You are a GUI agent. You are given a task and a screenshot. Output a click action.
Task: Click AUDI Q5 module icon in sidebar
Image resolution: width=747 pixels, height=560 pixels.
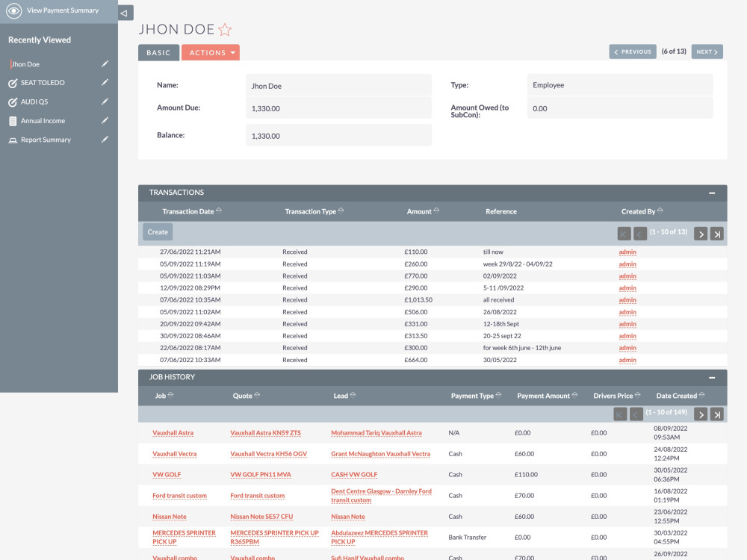coord(13,102)
